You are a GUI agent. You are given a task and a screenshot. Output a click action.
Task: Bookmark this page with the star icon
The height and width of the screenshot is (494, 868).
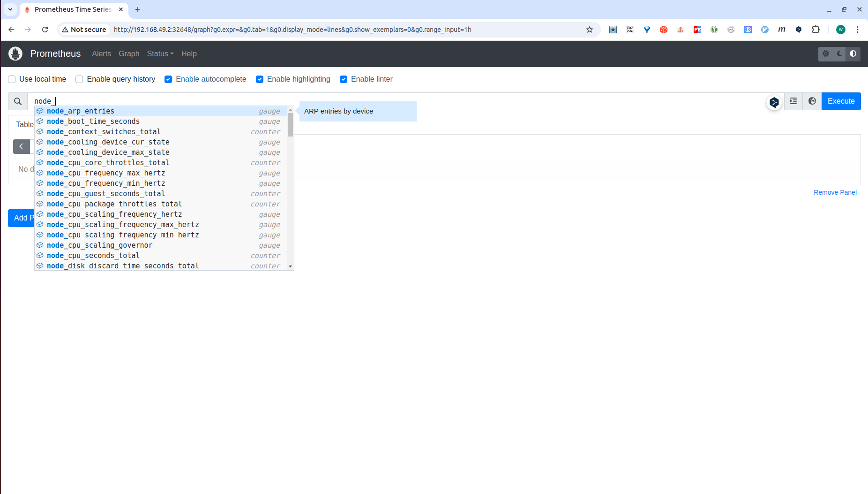pyautogui.click(x=590, y=30)
